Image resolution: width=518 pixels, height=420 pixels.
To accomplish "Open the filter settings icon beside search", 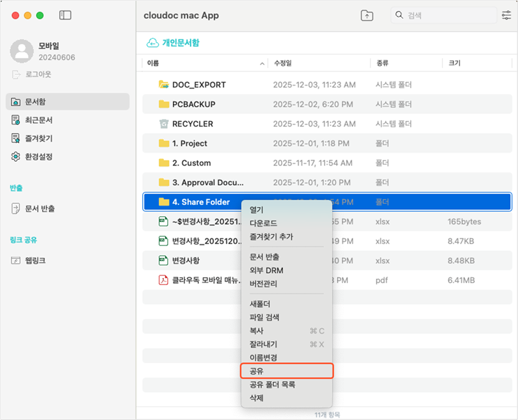I will (506, 16).
